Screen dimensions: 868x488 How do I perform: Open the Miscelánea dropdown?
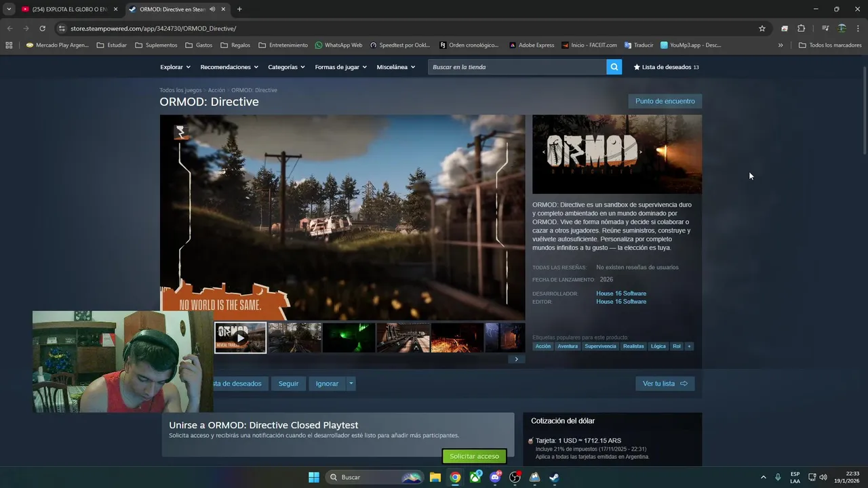coord(396,67)
